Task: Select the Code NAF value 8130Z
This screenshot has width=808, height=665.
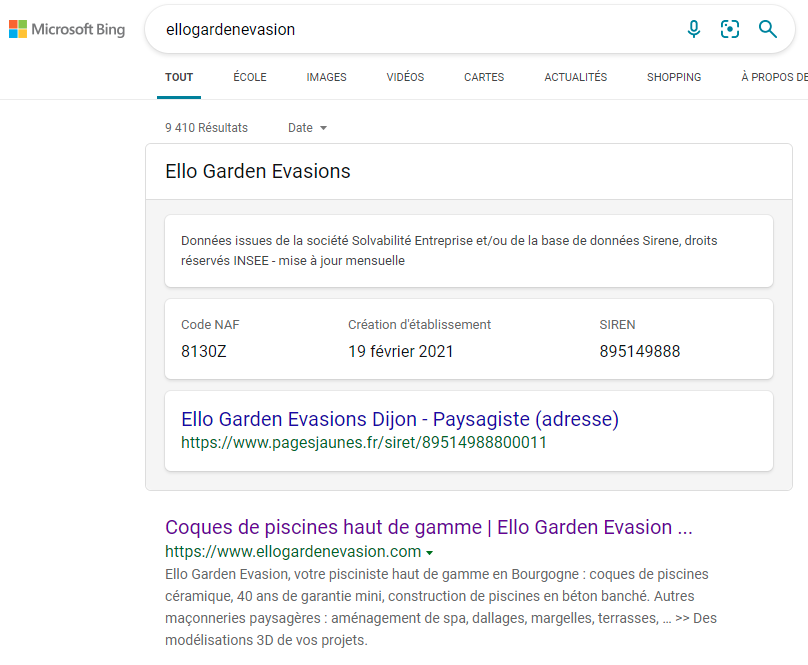Action: (204, 352)
